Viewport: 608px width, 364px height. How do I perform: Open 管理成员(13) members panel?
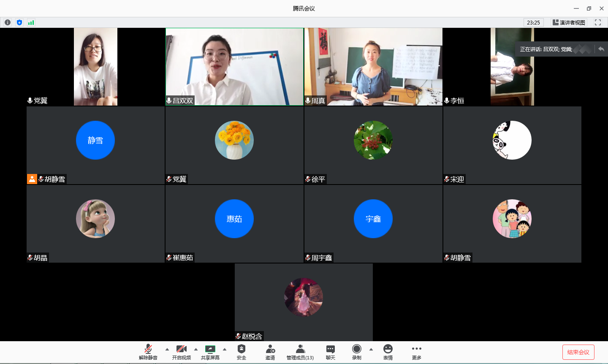300,352
